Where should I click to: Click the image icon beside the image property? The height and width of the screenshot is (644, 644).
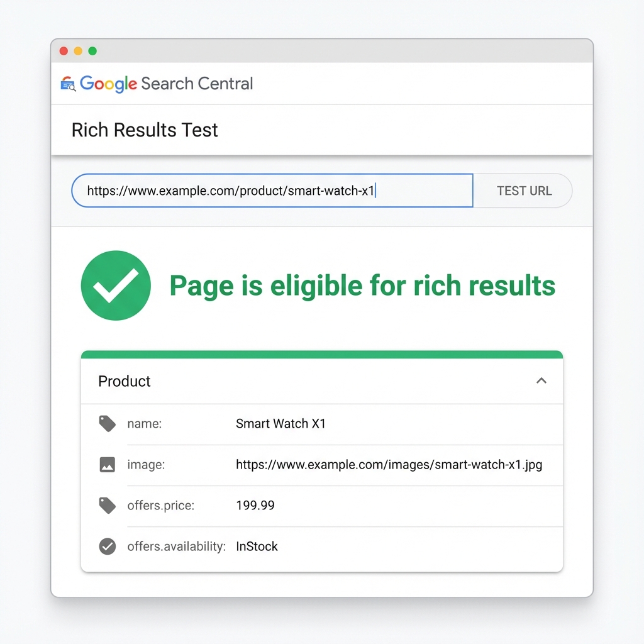[107, 464]
